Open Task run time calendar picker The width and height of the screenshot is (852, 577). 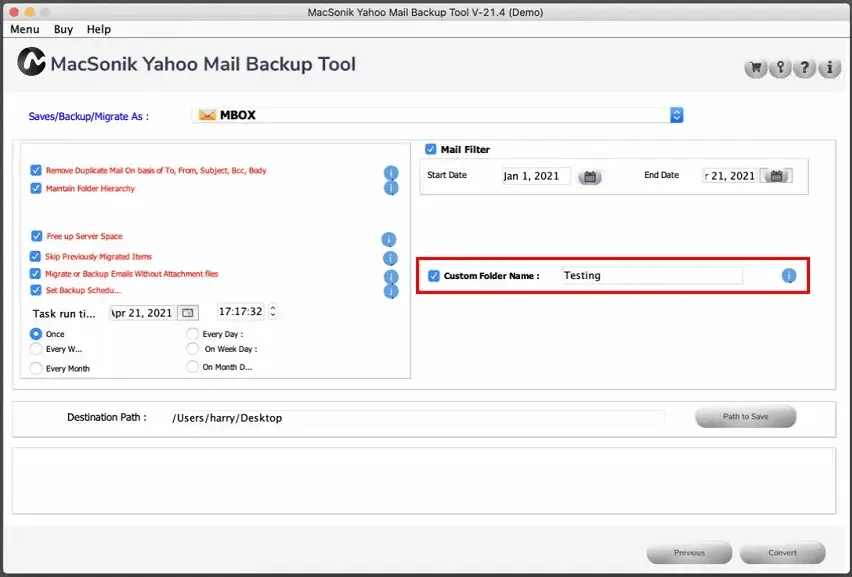pyautogui.click(x=187, y=313)
